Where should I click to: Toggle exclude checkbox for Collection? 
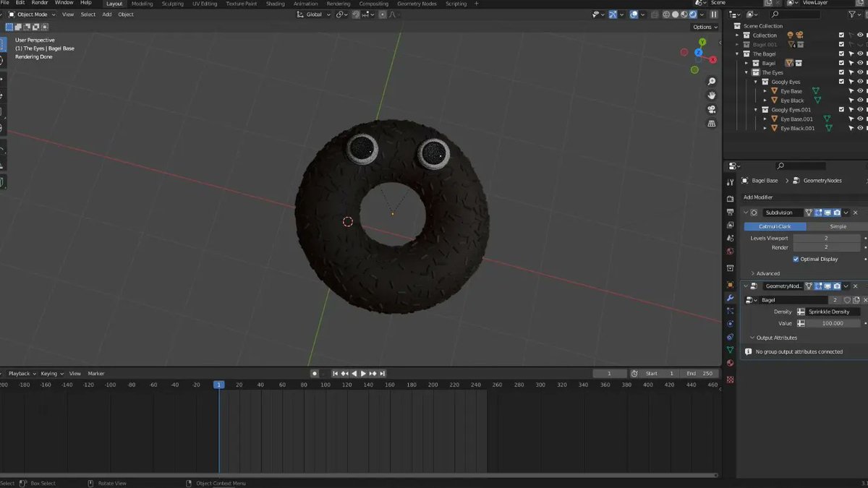[841, 35]
